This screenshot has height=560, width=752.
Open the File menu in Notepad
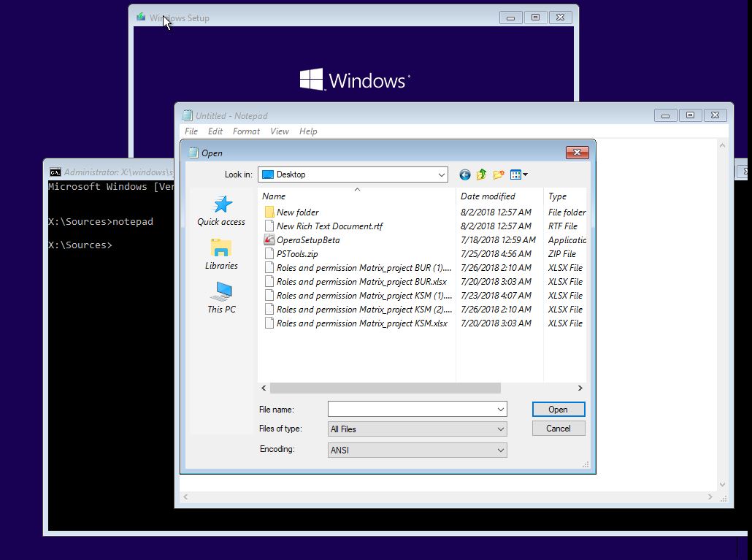pos(191,131)
